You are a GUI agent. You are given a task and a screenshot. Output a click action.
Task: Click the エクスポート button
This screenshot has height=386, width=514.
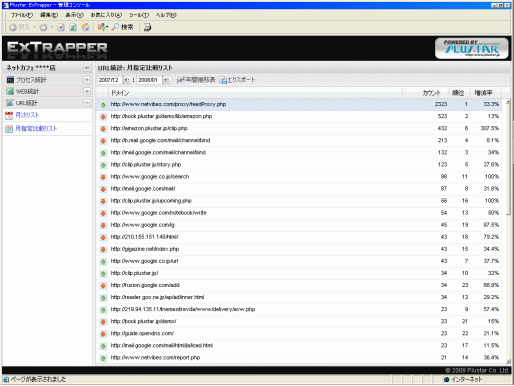[x=237, y=80]
